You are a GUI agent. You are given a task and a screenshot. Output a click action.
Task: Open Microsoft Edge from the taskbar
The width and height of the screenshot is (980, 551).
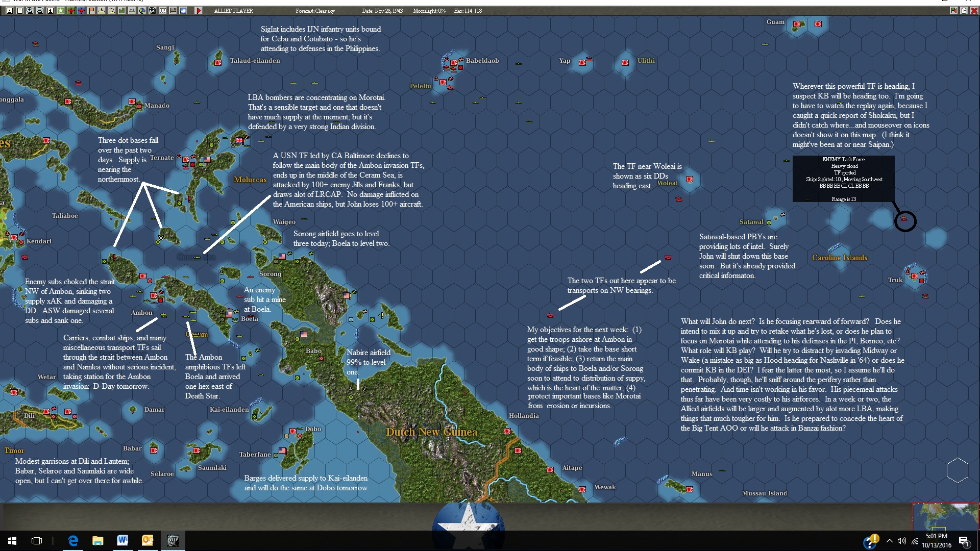click(x=73, y=541)
